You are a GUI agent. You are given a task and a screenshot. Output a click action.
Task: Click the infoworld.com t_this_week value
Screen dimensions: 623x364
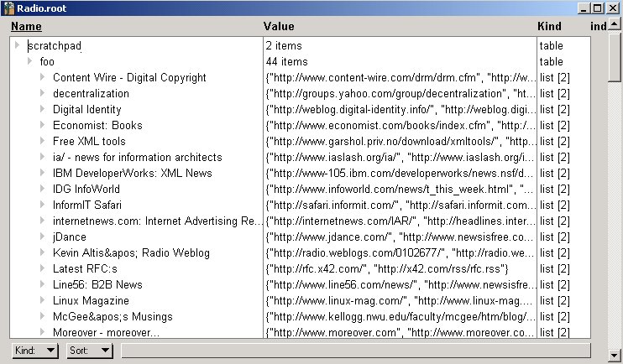[400, 189]
